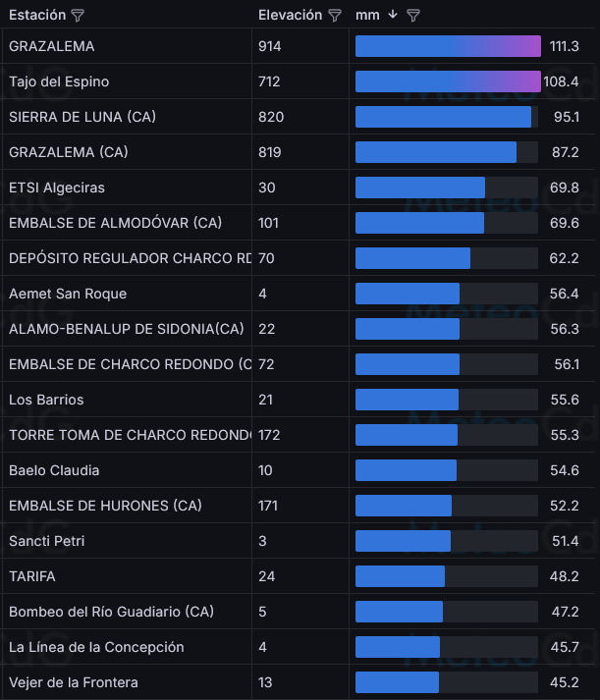600x700 pixels.
Task: Open the Estación column filter
Action: pos(79,16)
